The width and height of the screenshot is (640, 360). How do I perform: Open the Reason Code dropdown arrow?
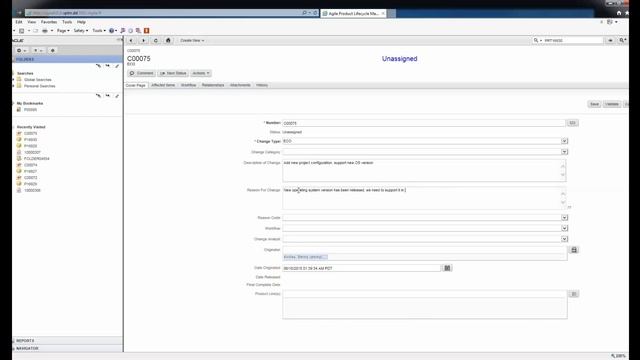point(564,218)
